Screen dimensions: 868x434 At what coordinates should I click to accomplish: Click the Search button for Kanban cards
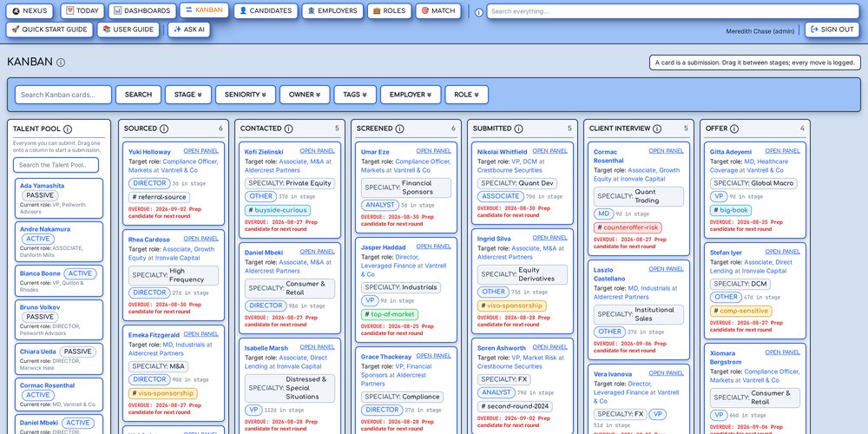[x=138, y=95]
